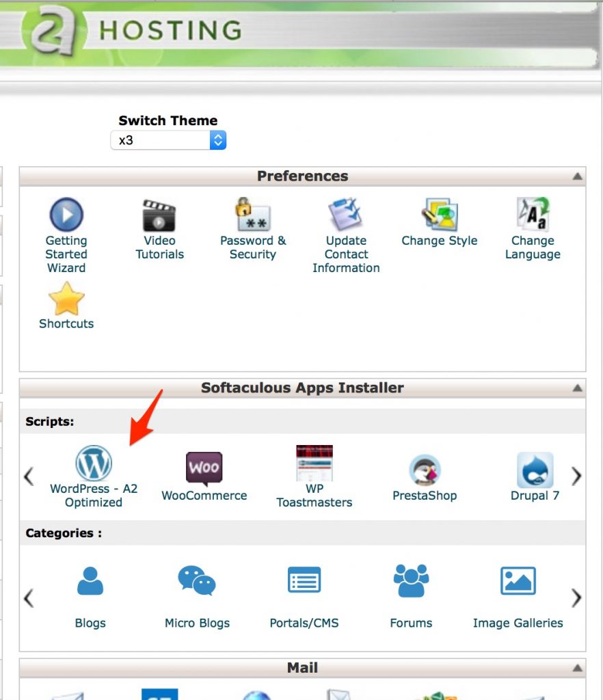Click the Drupal 7 drop icon
The image size is (603, 700).
535,470
